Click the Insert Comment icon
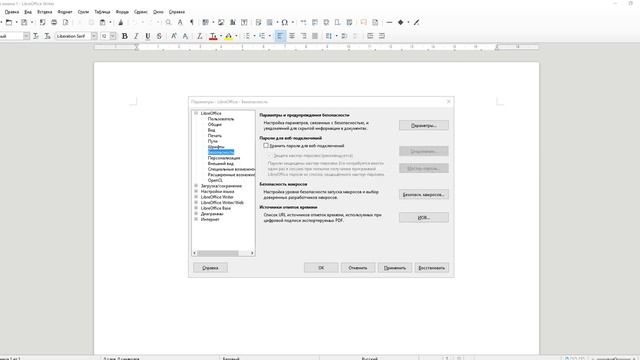640x360 pixels. coord(363,22)
